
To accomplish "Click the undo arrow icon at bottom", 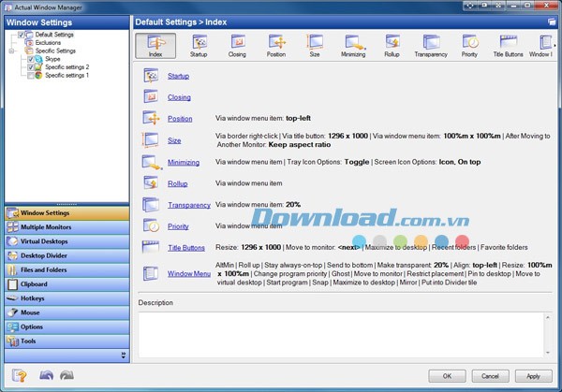I will click(x=46, y=375).
